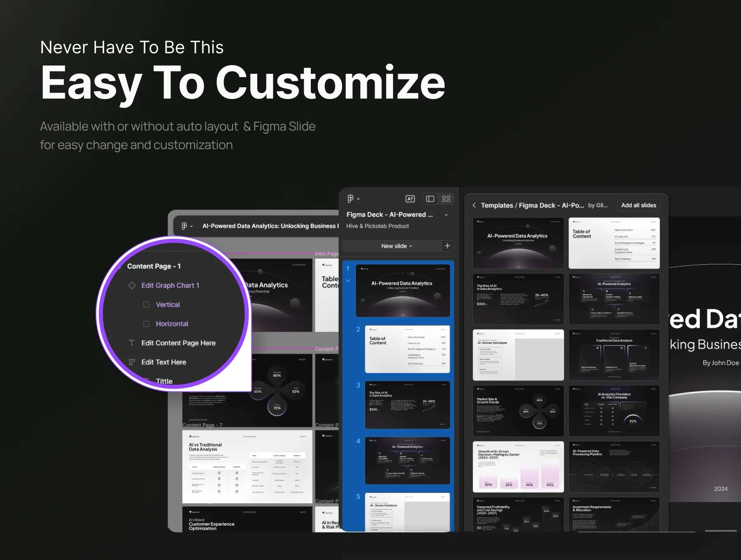
Task: Select AI's Role in Customer Experience Optimization frame
Action: click(247, 519)
